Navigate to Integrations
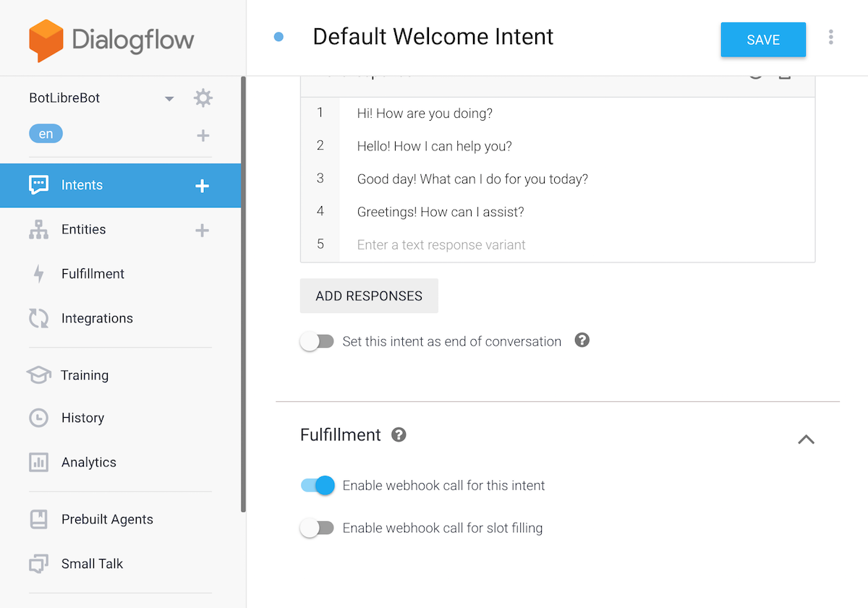The width and height of the screenshot is (868, 608). click(x=97, y=318)
